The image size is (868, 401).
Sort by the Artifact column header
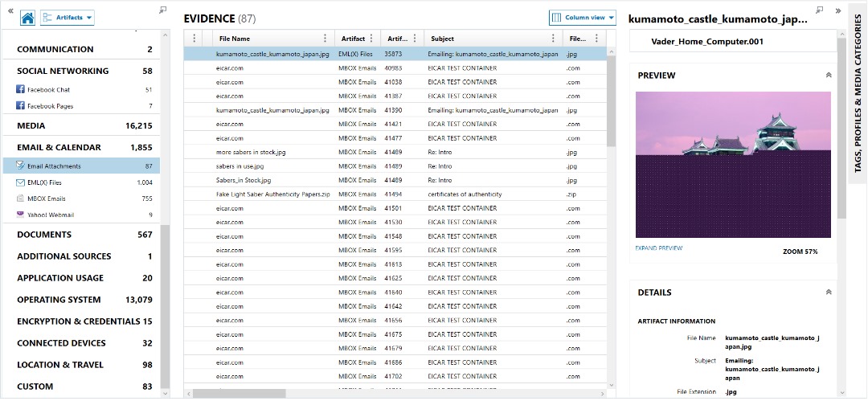click(x=353, y=39)
